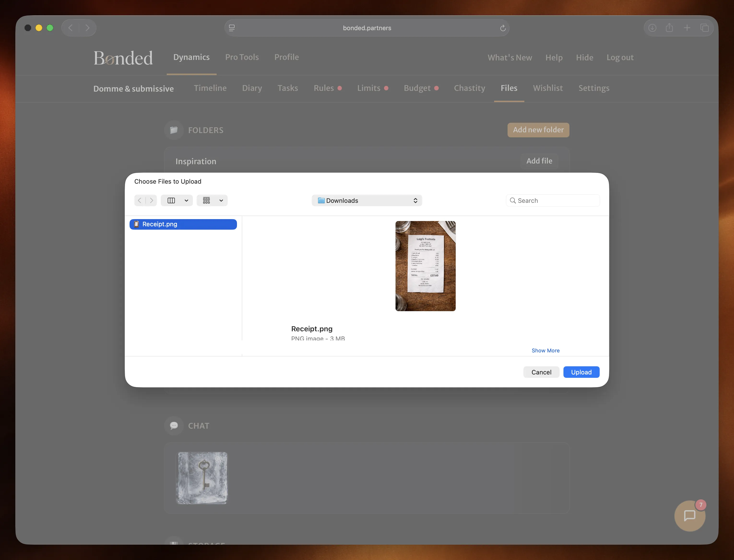
Task: Open the Diary tab
Action: click(x=252, y=88)
